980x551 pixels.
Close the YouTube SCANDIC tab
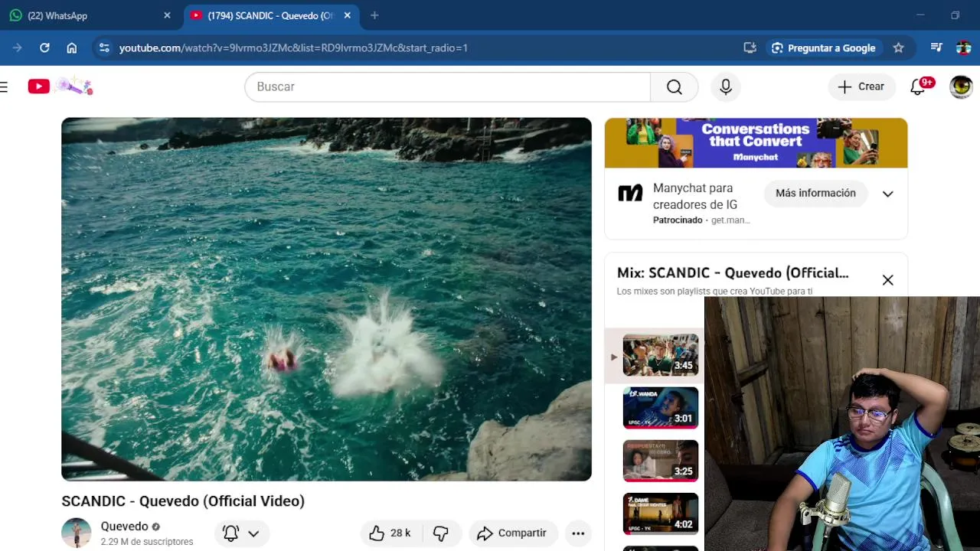tap(347, 15)
